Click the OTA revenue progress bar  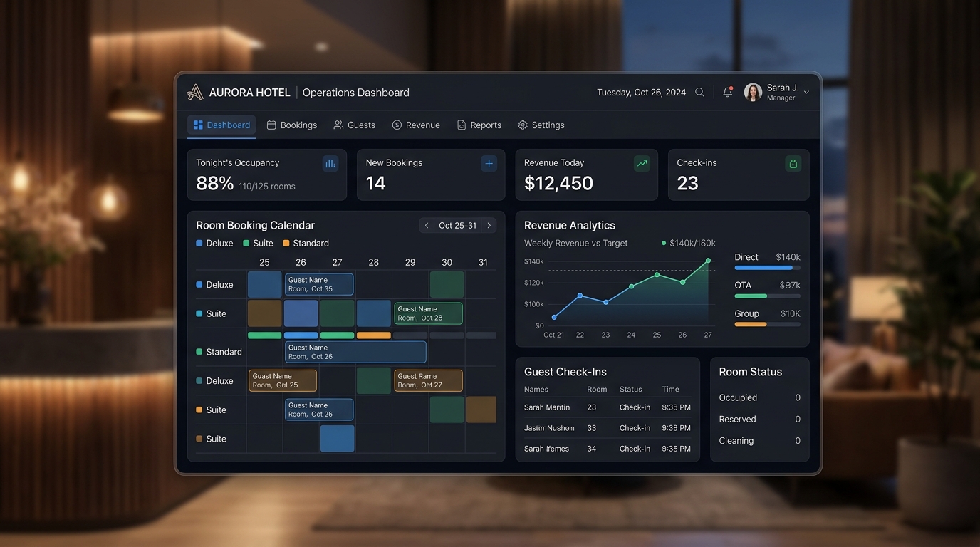coord(767,296)
